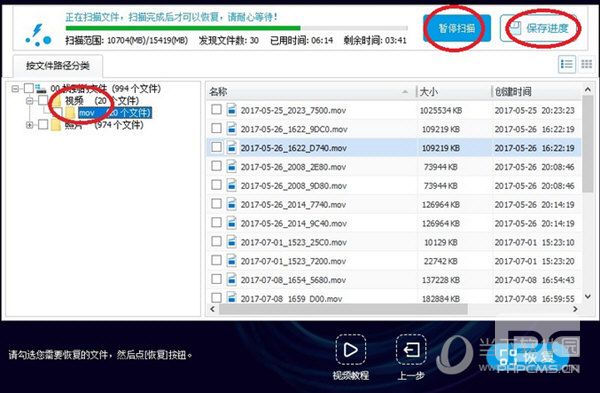Click creation time 2017-07-01 15:23:10
This screenshot has height=393, width=600.
534,243
